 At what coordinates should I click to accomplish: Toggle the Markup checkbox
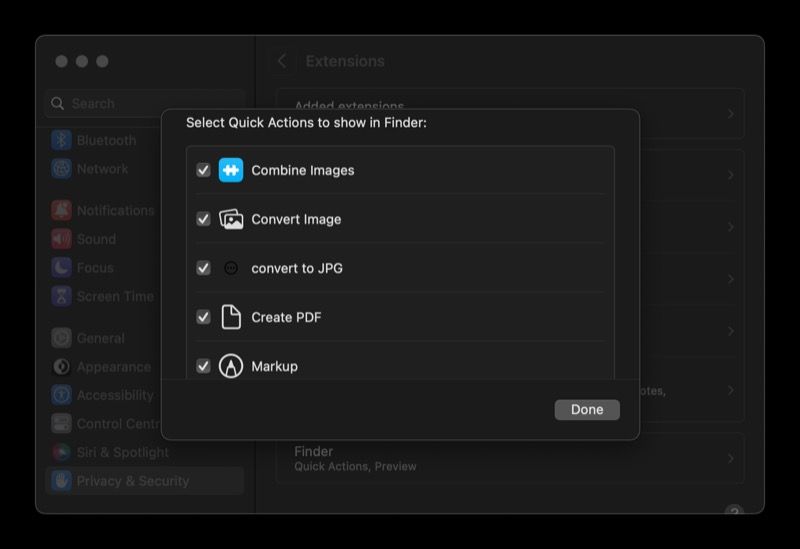pyautogui.click(x=203, y=366)
